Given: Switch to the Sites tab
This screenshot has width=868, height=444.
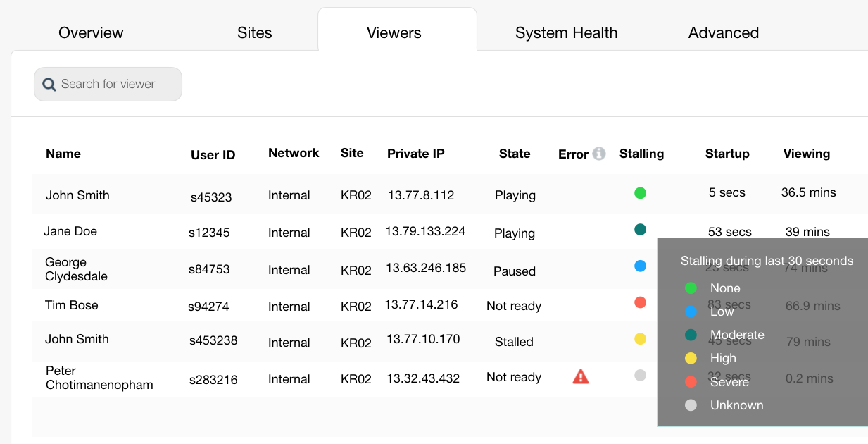Looking at the screenshot, I should 255,32.
